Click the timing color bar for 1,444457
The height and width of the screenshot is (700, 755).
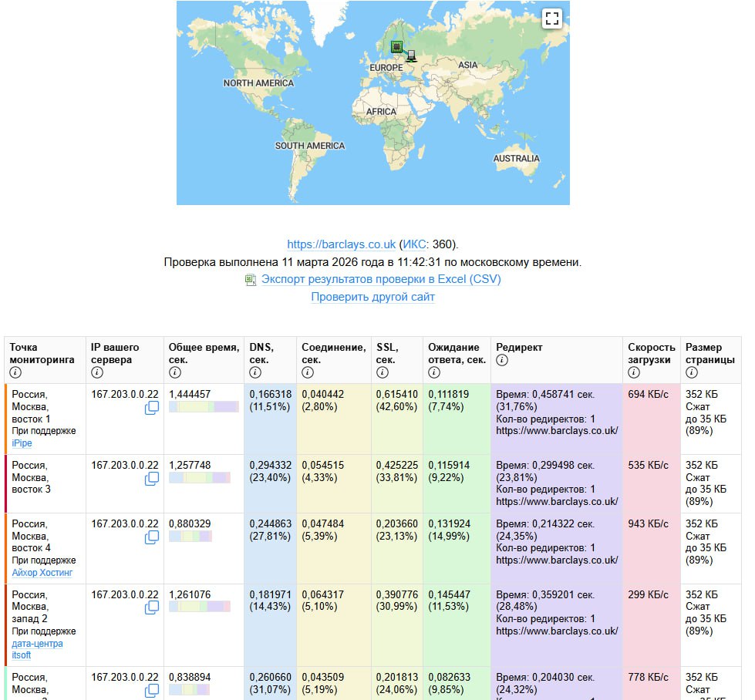pyautogui.click(x=204, y=407)
